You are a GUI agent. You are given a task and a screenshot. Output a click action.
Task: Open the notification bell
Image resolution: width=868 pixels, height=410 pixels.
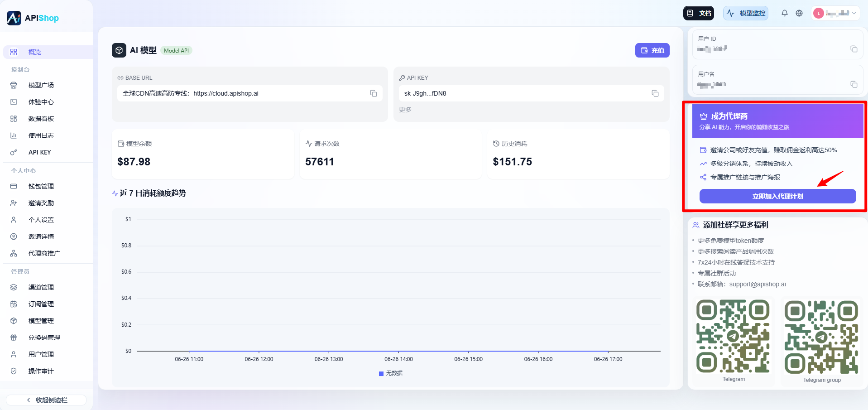tap(784, 13)
